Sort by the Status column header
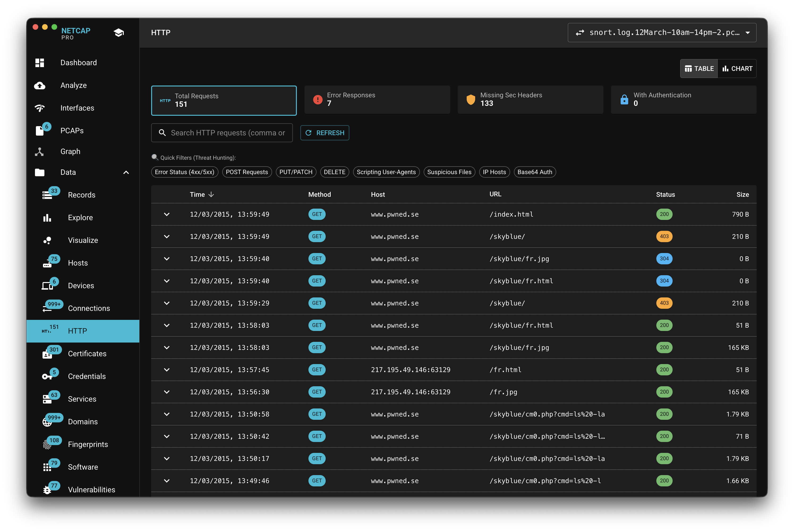This screenshot has height=532, width=794. (665, 194)
